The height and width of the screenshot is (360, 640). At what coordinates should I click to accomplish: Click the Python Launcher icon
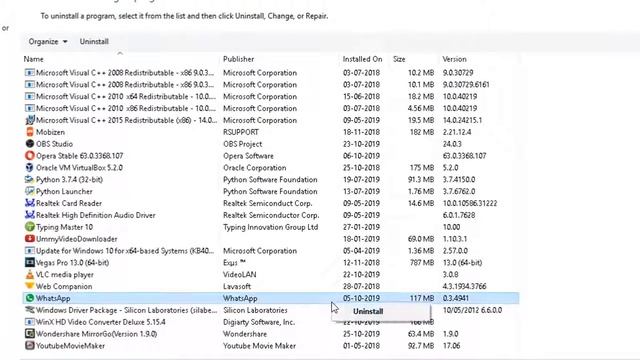click(x=29, y=191)
